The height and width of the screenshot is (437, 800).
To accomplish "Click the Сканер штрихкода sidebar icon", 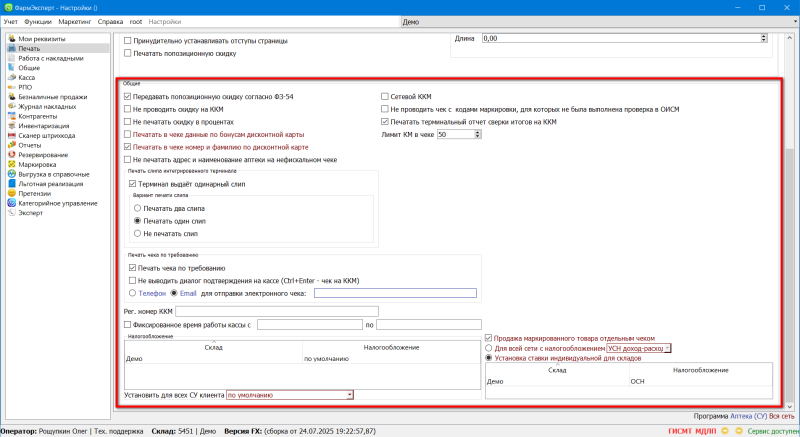I will click(10, 135).
